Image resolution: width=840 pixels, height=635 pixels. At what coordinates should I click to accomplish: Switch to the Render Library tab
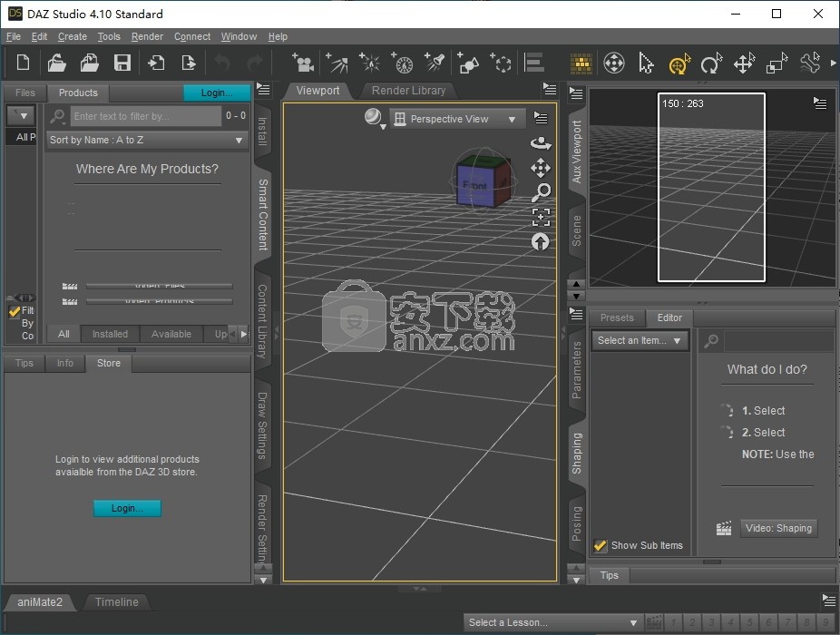408,91
